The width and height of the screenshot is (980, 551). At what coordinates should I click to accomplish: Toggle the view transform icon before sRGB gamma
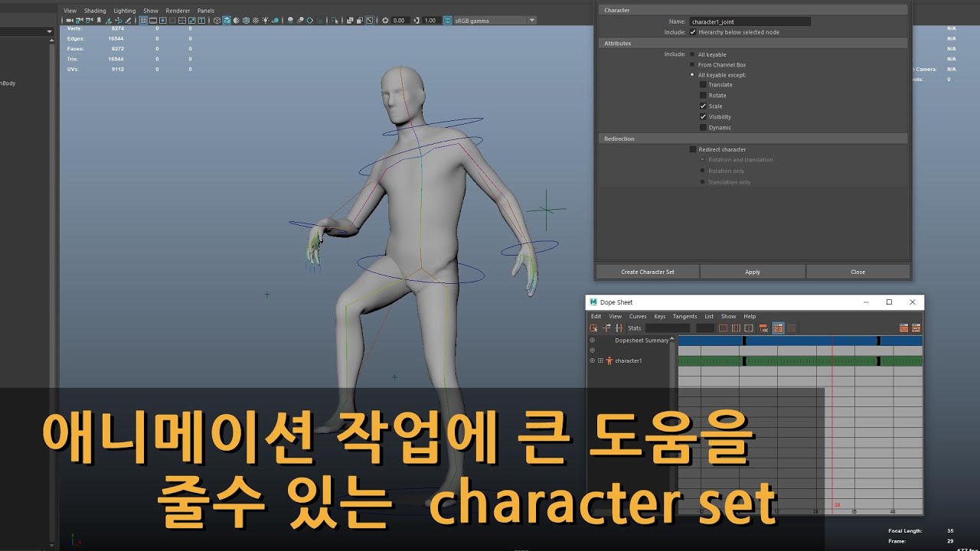[x=447, y=21]
